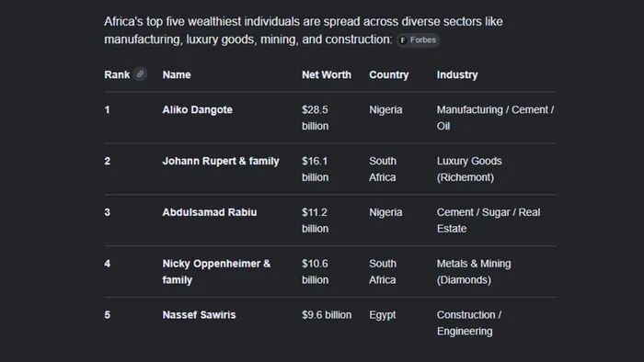Click Manufacturing / Cement / Oil industry cell
This screenshot has width=644, height=362.
[x=495, y=118]
